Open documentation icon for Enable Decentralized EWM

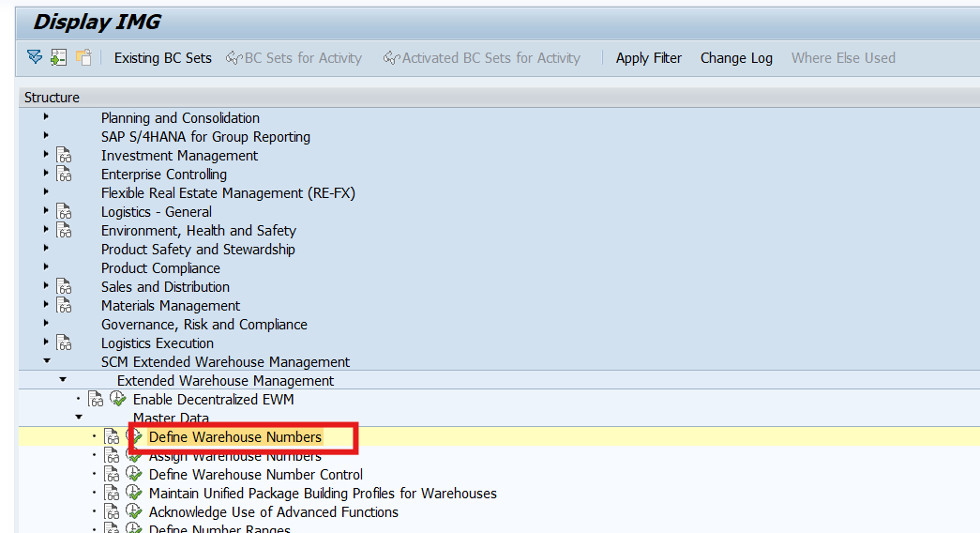[96, 399]
